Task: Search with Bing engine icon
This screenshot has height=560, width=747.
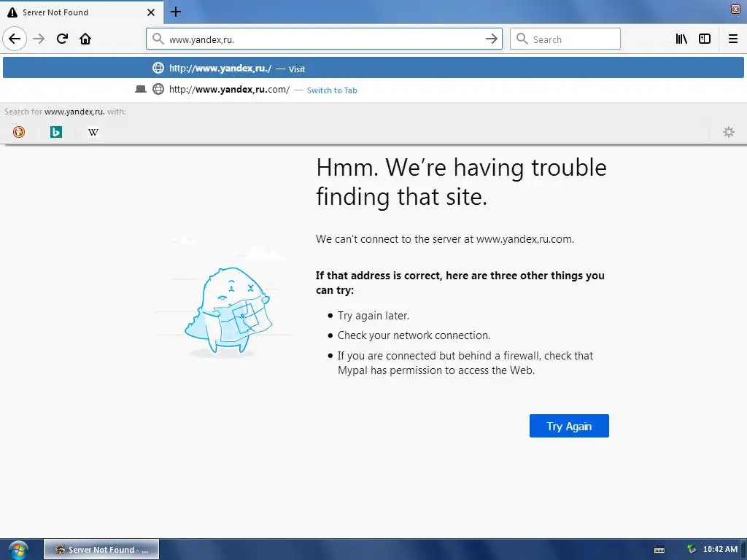Action: [x=56, y=132]
